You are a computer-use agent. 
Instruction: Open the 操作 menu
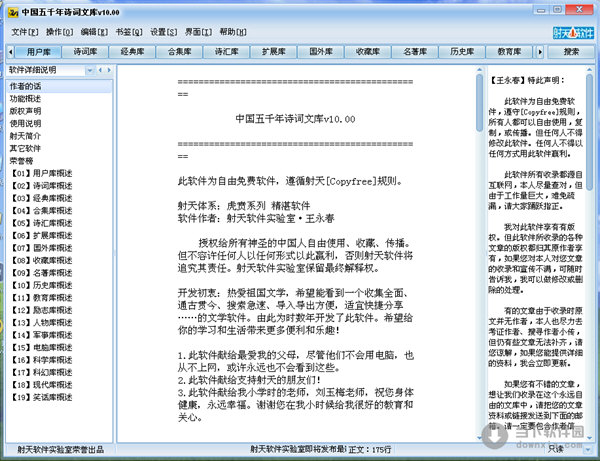59,32
